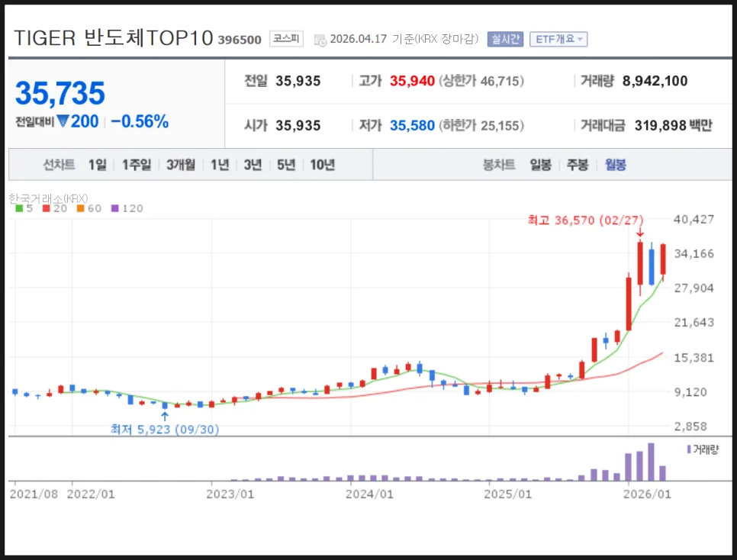Click the 거래대금 value 319,898 백만
The image size is (737, 560).
[673, 126]
